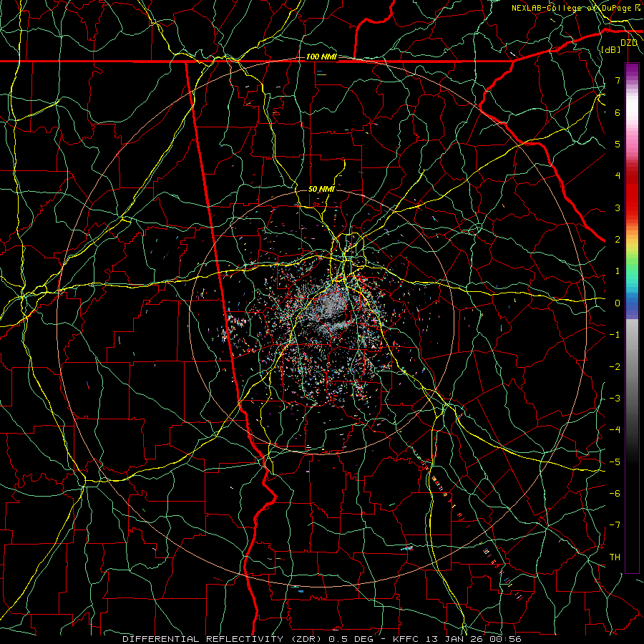Click the 4 value on color scale

tap(618, 176)
